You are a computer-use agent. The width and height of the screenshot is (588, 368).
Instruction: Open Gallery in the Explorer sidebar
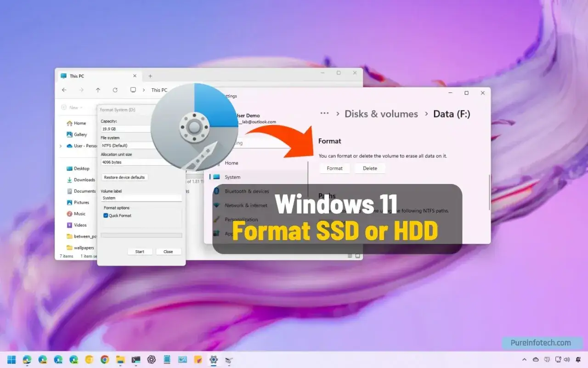[77, 135]
